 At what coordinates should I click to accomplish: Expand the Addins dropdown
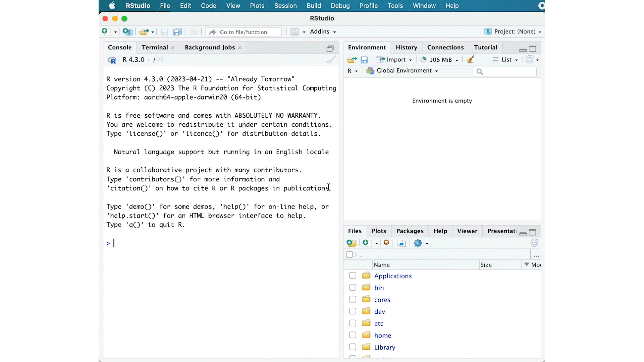click(x=323, y=32)
